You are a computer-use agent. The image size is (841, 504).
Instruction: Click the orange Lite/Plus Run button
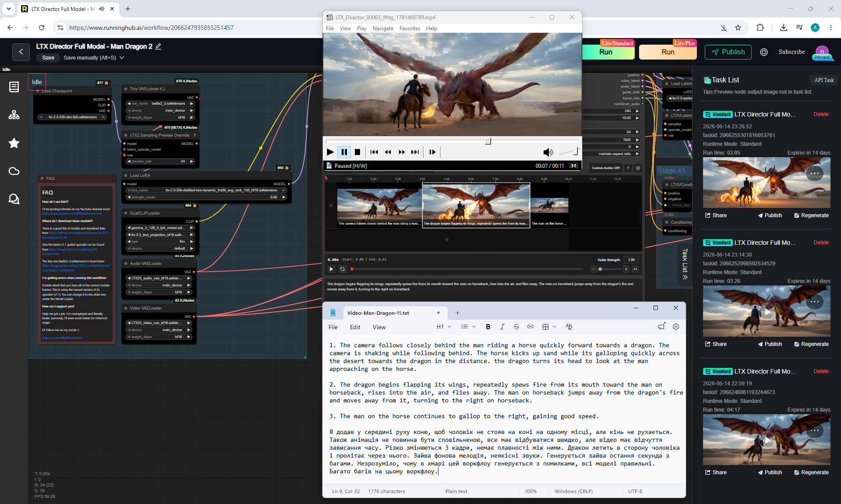[668, 52]
